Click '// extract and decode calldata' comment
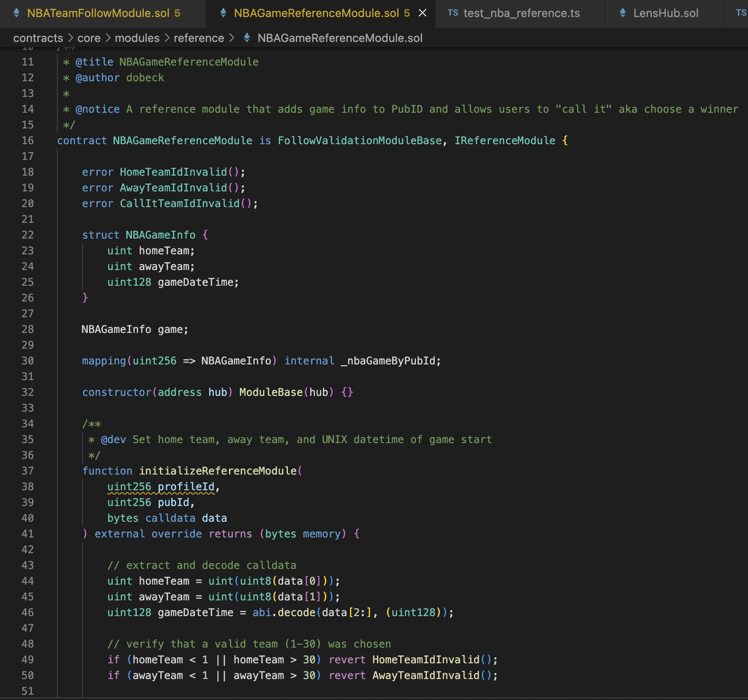This screenshot has width=748, height=700. coord(202,565)
